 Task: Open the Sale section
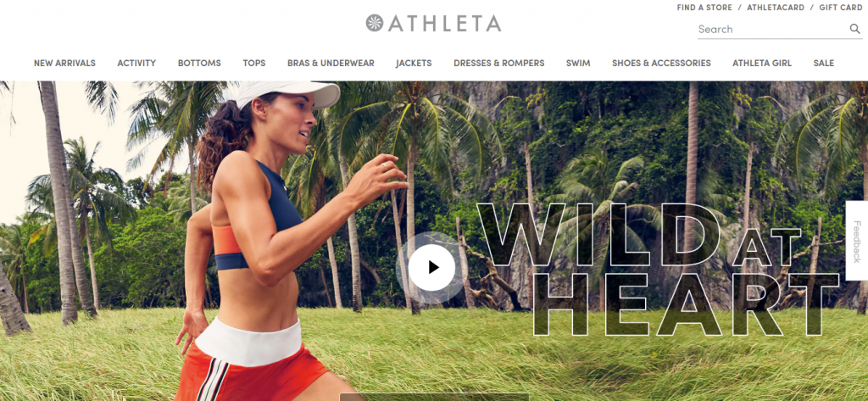tap(824, 63)
